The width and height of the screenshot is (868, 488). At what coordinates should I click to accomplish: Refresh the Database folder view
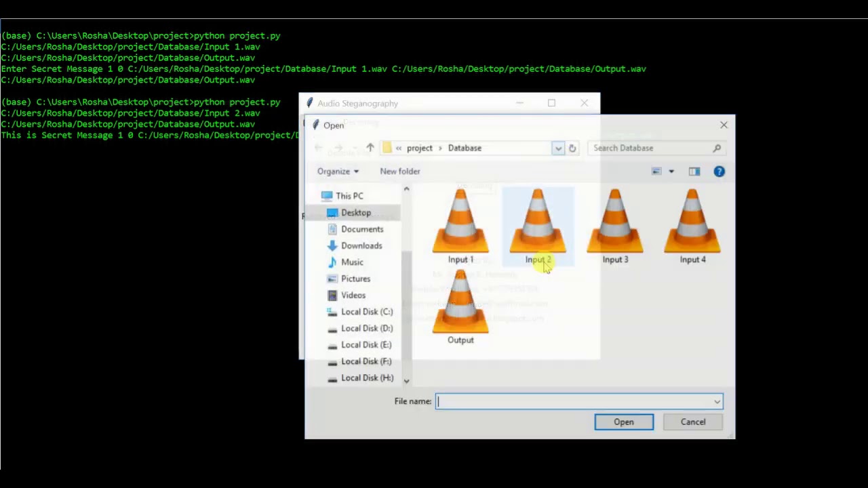tap(572, 148)
